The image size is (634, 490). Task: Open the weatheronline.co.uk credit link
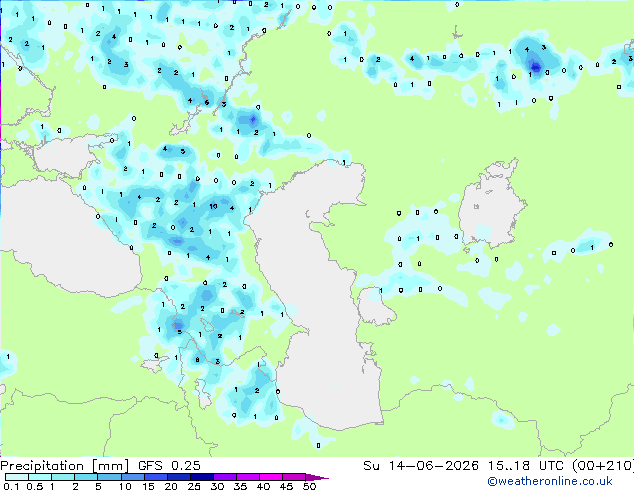coord(550,481)
